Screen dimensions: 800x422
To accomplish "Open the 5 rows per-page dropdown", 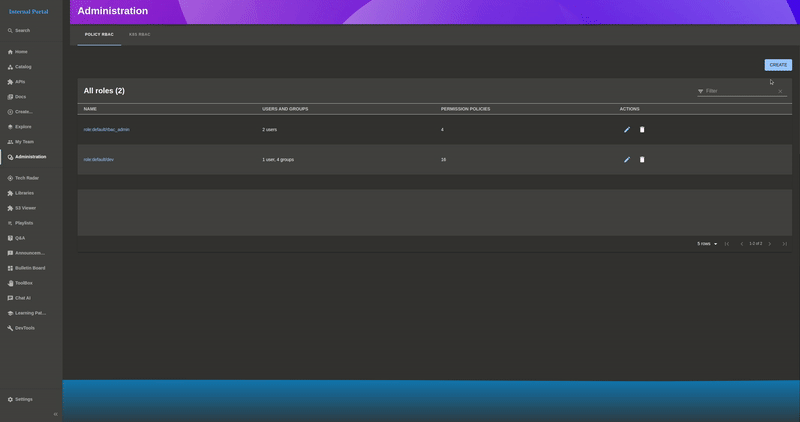I will [x=707, y=244].
